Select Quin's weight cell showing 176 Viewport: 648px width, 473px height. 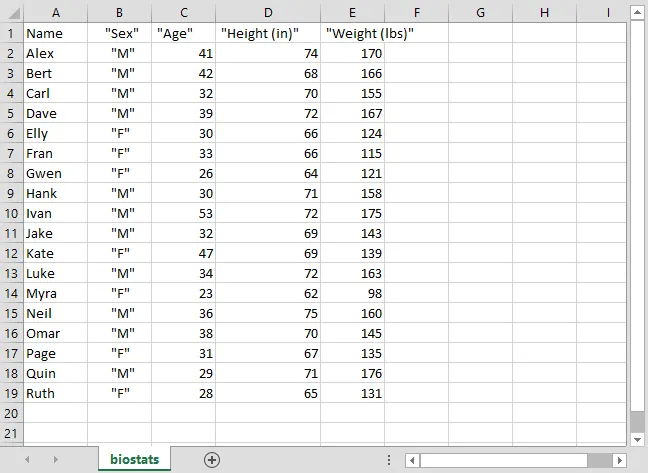(x=353, y=373)
